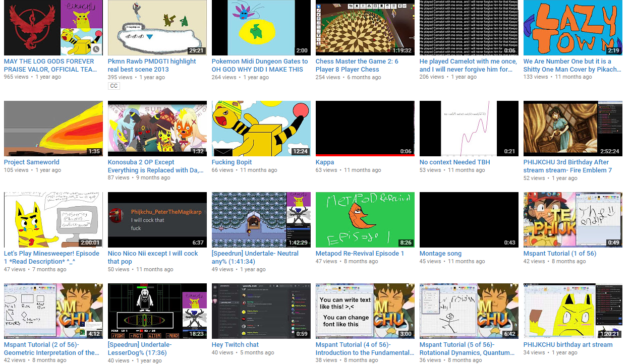The width and height of the screenshot is (632, 364).
Task: Open the 'Montage song' video title
Action: pos(440,254)
